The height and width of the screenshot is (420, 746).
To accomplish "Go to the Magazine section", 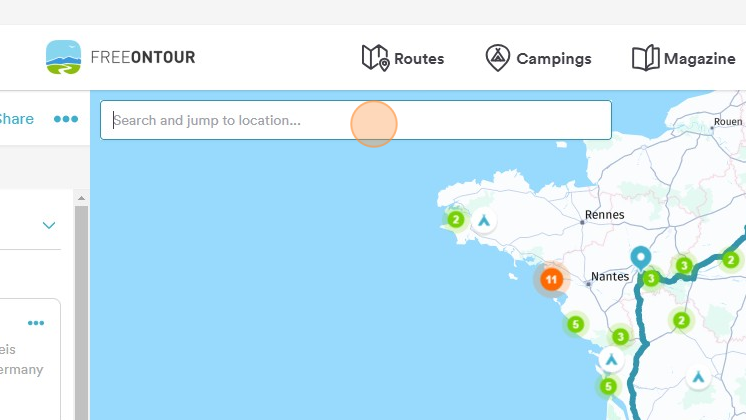I will point(684,58).
